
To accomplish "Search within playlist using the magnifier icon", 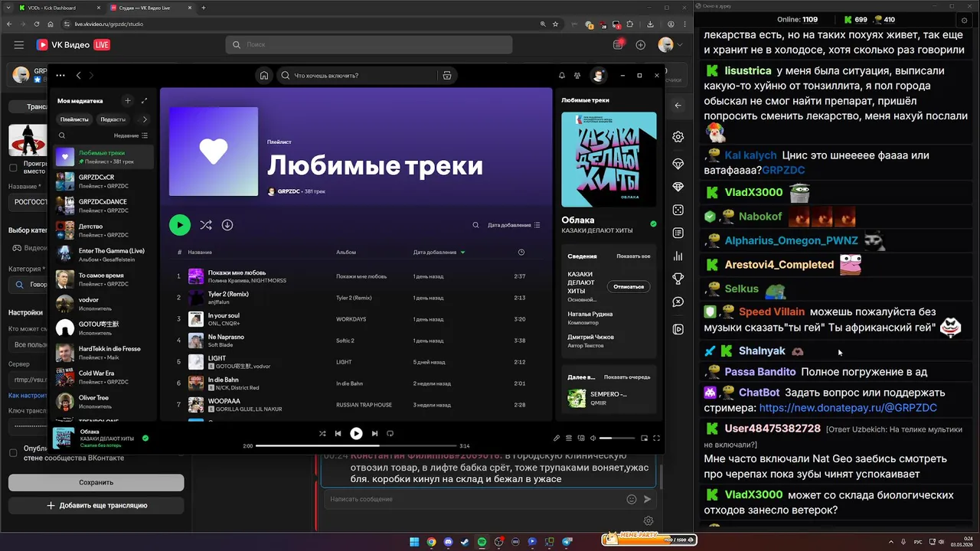I will point(475,225).
